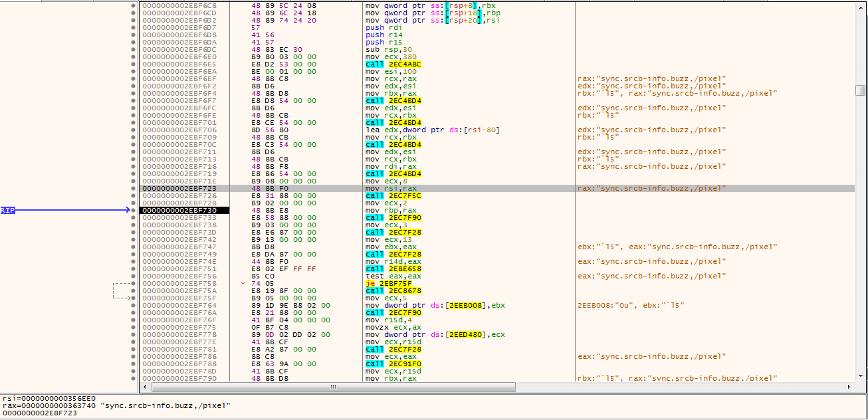Click instruction je 2EBF75F
The image size is (868, 420).
click(x=388, y=283)
